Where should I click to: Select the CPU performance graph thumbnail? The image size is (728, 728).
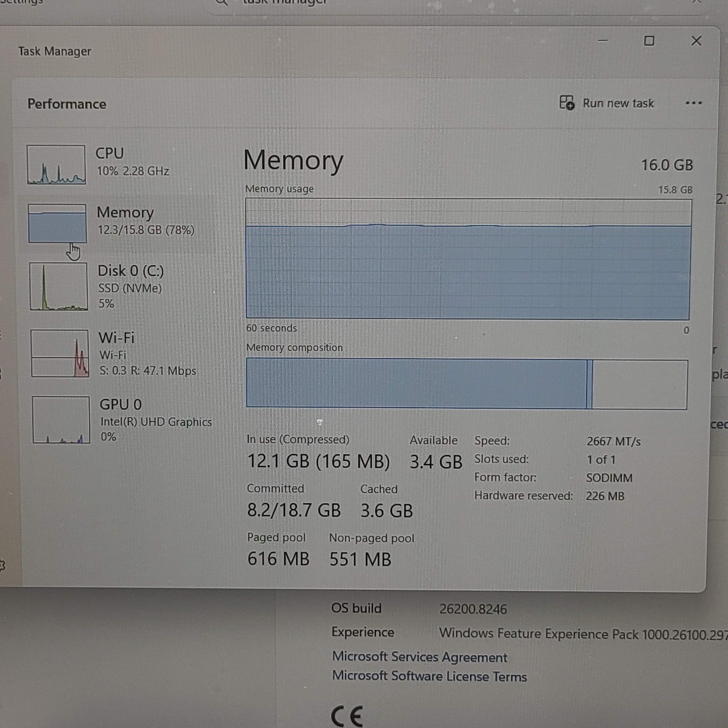coord(56,165)
